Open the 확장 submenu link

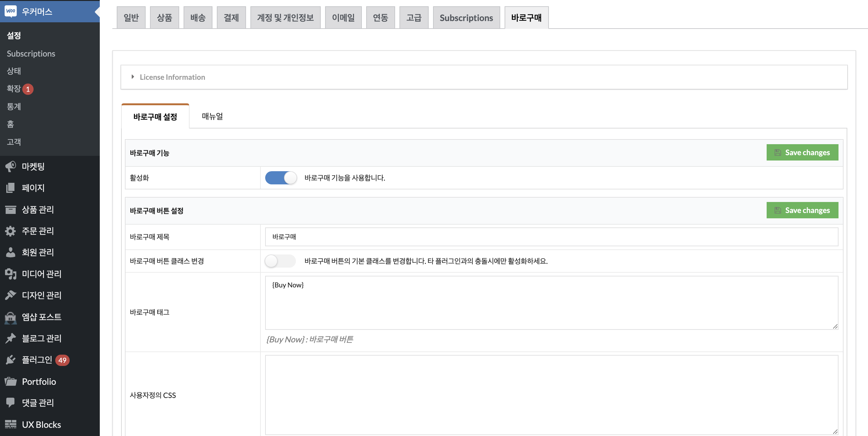click(14, 89)
